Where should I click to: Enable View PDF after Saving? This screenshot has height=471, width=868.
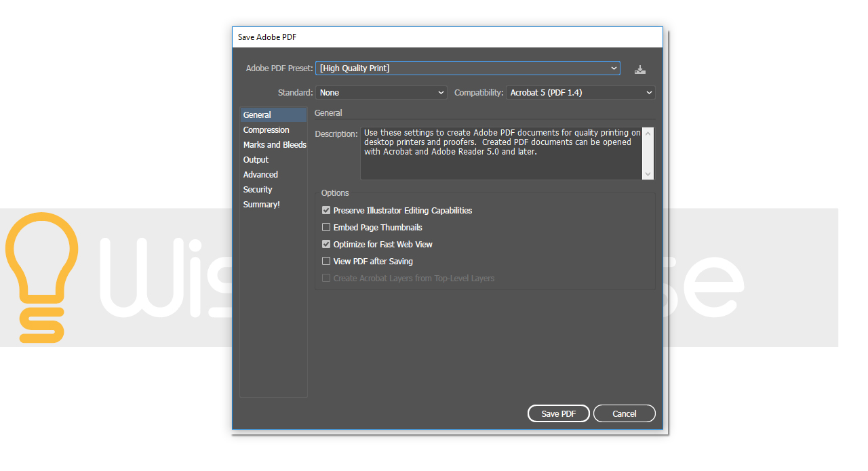point(326,262)
